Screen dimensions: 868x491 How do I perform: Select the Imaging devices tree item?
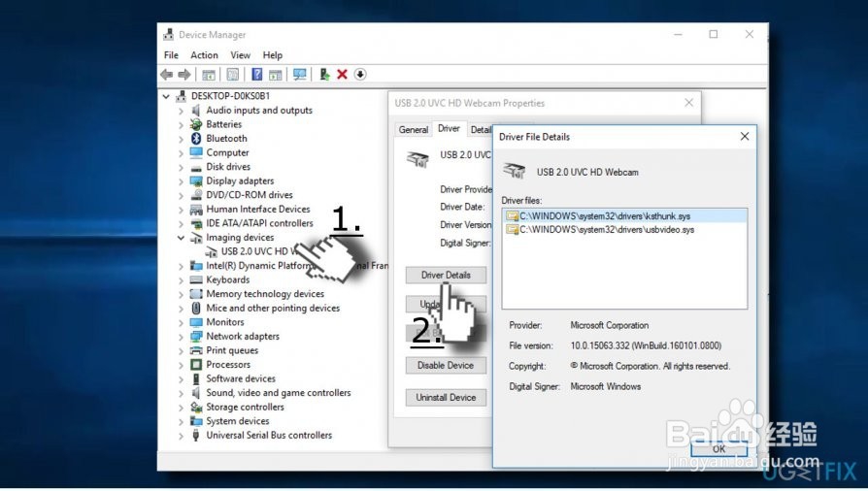[240, 238]
